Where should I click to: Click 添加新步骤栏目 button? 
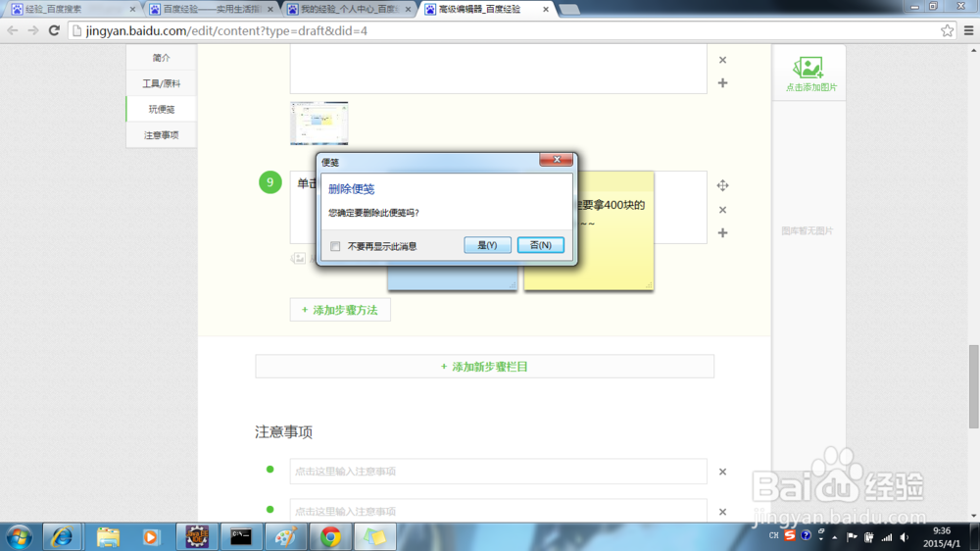tap(484, 367)
